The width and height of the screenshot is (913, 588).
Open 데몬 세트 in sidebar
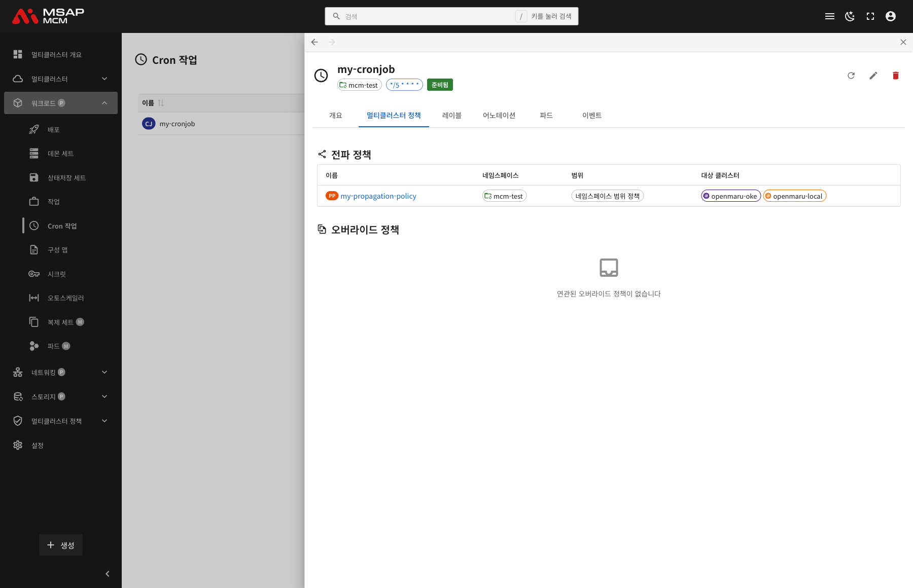pyautogui.click(x=61, y=154)
